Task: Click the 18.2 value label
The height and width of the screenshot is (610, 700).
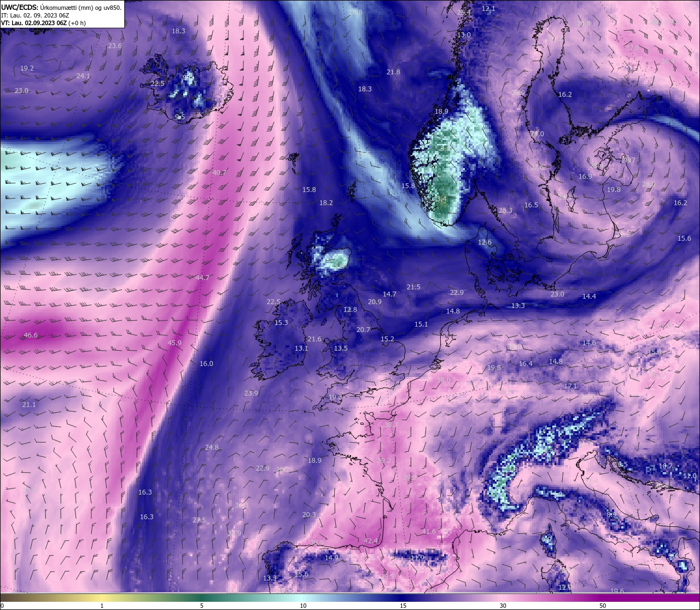Action: click(326, 203)
